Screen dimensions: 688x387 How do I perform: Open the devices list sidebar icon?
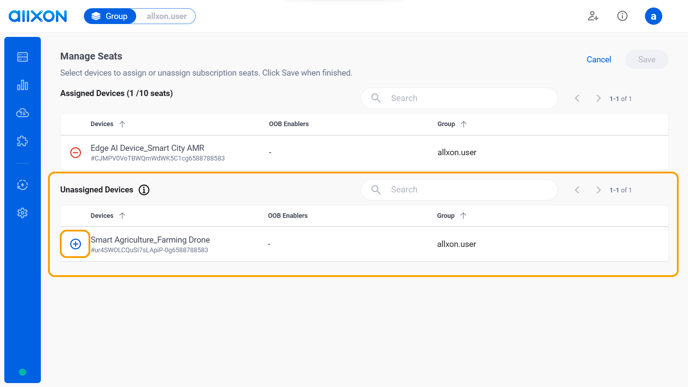(22, 57)
